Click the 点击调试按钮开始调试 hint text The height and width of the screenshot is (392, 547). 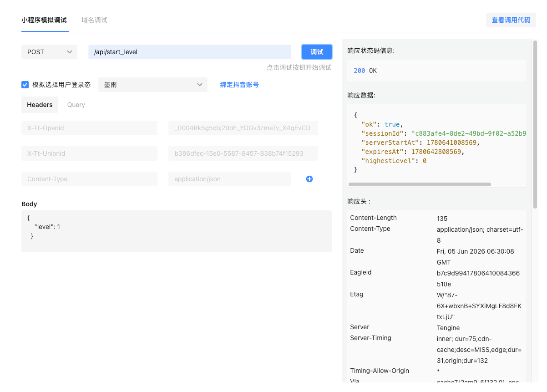click(x=299, y=67)
